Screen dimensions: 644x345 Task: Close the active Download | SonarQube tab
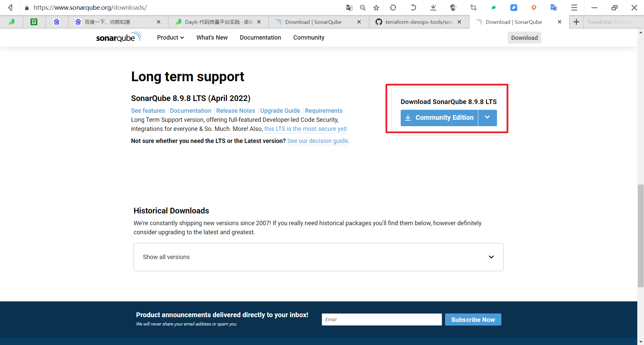[559, 22]
